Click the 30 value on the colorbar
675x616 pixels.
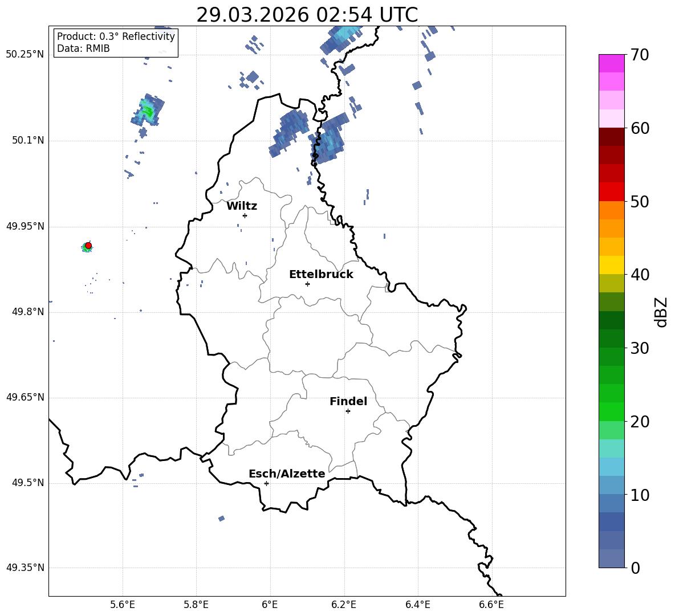(x=640, y=348)
